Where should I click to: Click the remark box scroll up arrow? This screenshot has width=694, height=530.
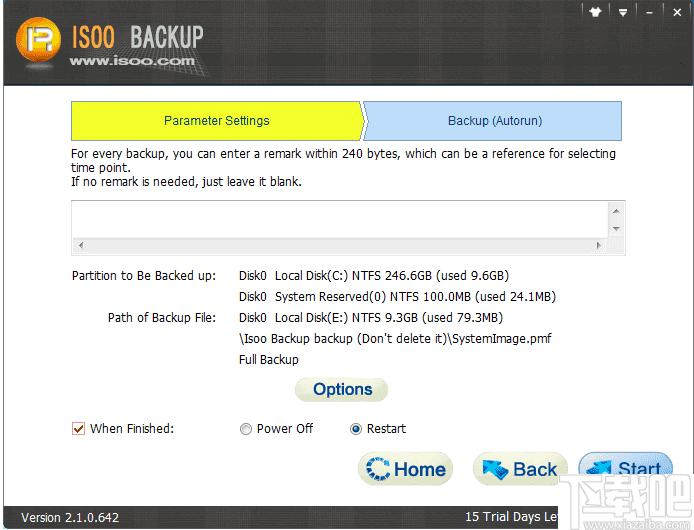tap(616, 211)
